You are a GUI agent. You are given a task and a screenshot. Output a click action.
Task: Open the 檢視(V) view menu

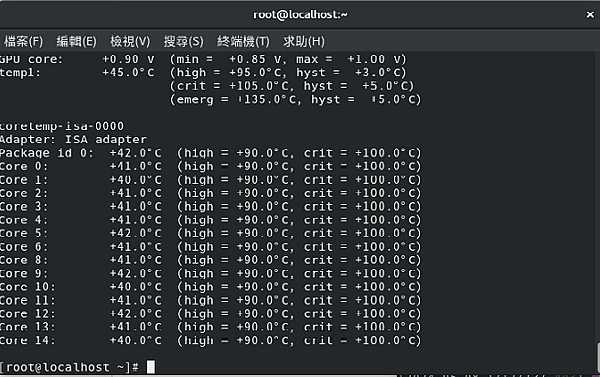click(x=130, y=41)
